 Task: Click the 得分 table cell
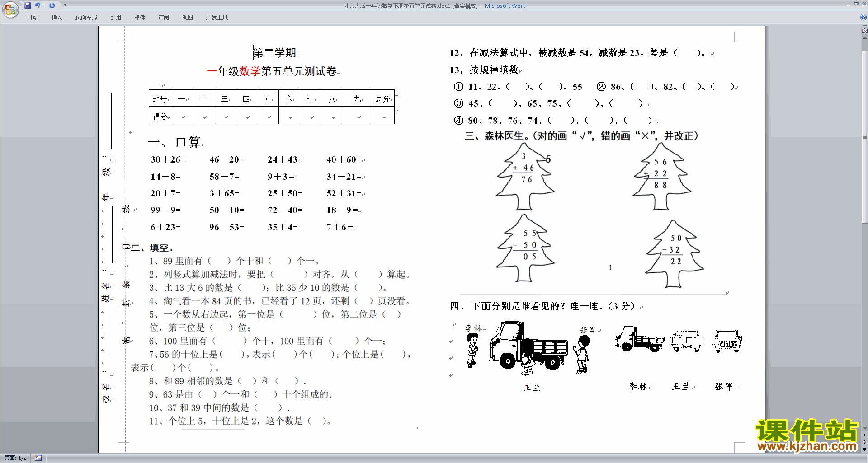click(x=160, y=116)
